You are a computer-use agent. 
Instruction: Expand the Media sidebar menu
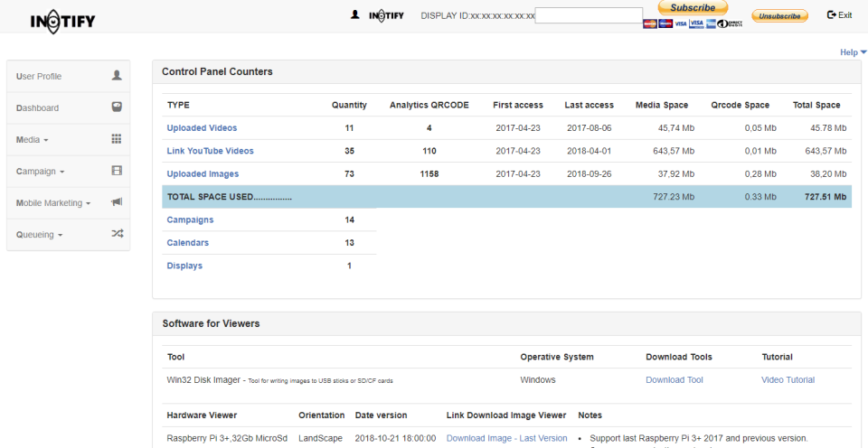[x=33, y=140]
